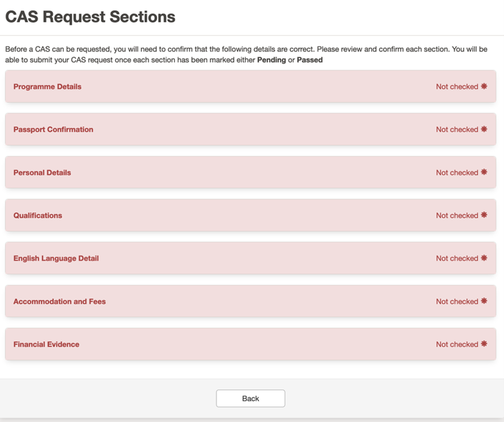Go to Accommodation and Fees section
504x422 pixels.
point(59,301)
